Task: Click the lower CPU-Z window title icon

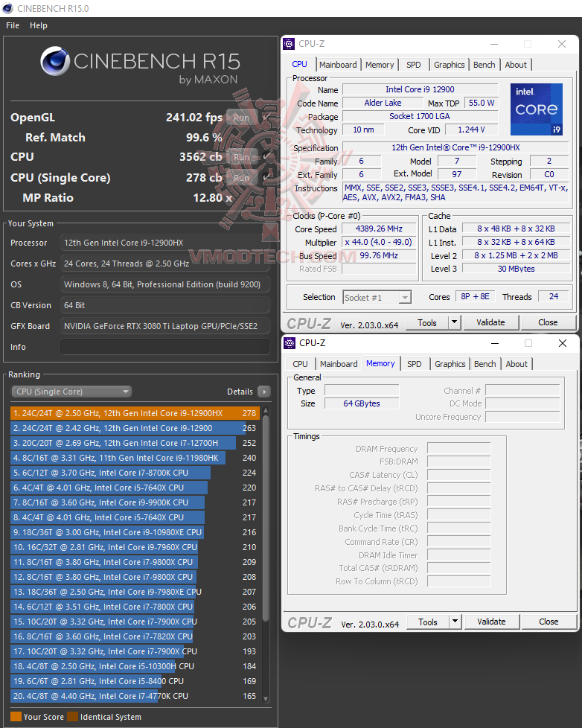Action: (290, 343)
